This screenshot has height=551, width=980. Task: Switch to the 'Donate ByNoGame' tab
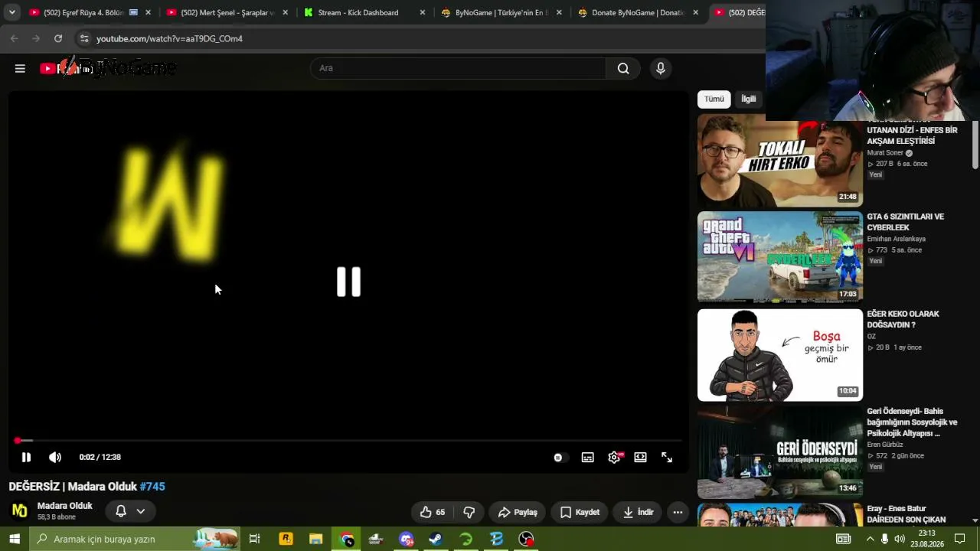638,12
